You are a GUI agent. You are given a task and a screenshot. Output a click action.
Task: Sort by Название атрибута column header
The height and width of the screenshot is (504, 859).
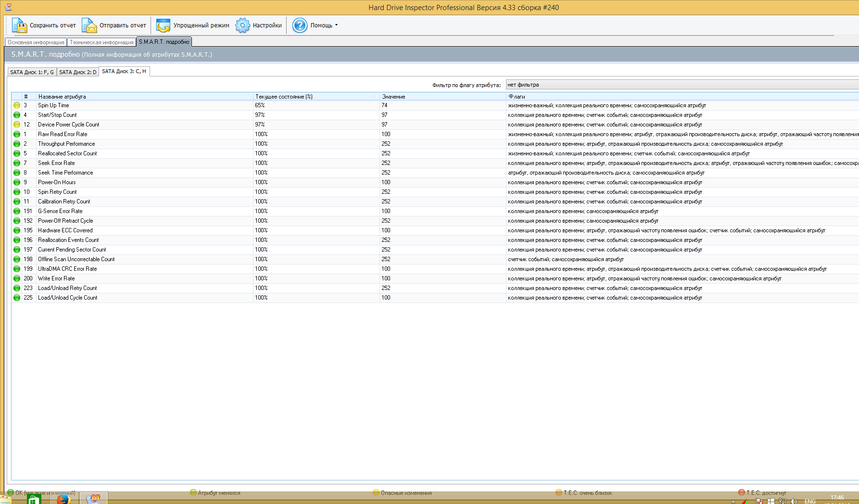point(145,97)
